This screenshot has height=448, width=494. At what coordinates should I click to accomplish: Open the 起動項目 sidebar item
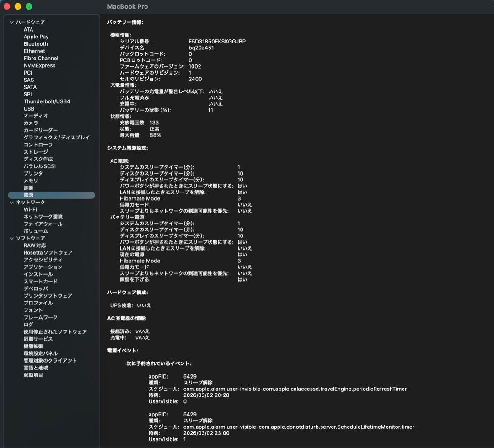[33, 375]
